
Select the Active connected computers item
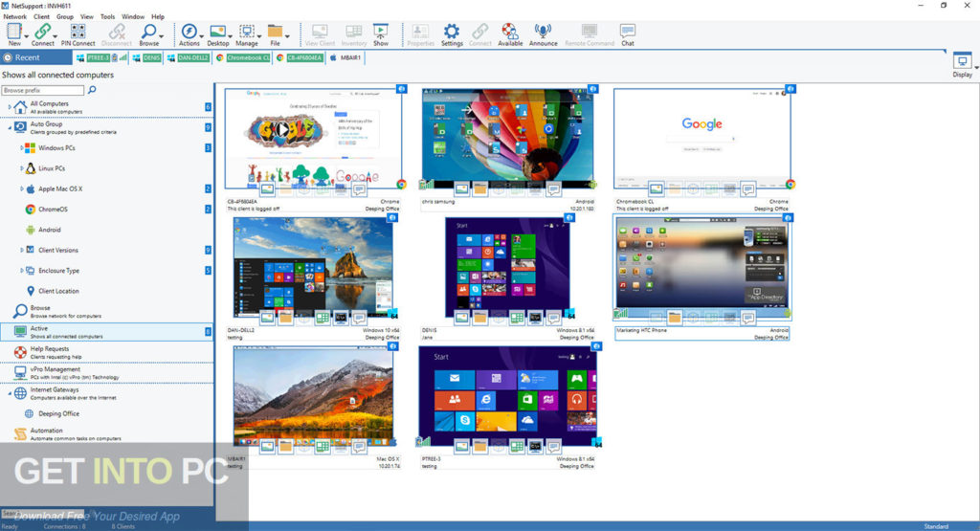click(106, 332)
